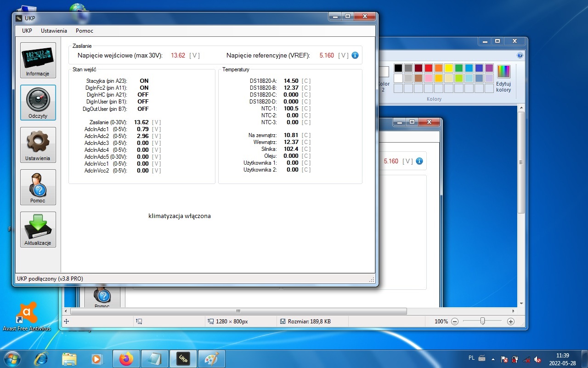Click the klimatyzacja włączona text

(180, 216)
